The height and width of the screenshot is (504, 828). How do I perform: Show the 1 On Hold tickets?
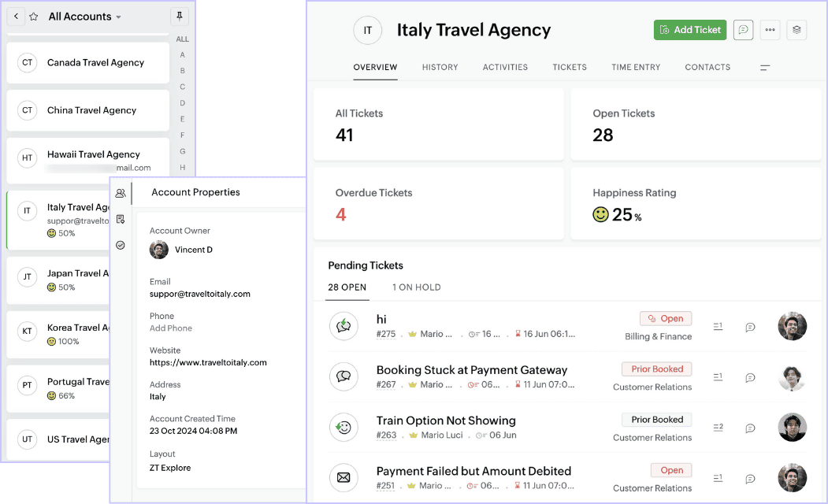click(x=417, y=287)
